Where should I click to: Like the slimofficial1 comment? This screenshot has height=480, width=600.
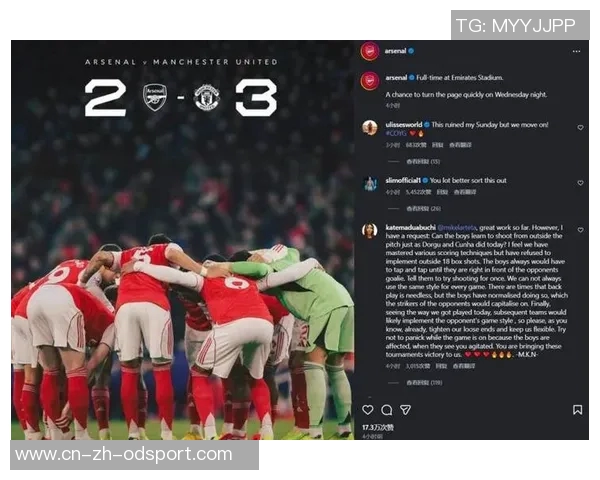tap(580, 183)
